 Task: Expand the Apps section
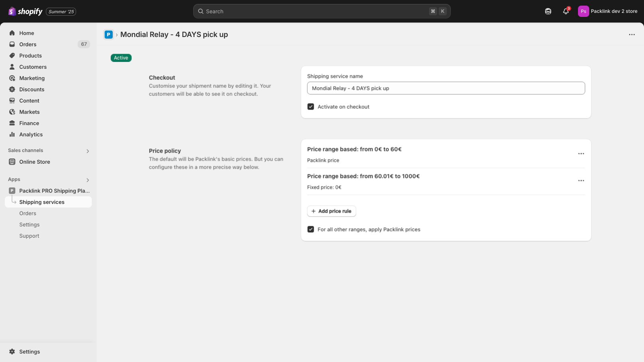tap(88, 180)
